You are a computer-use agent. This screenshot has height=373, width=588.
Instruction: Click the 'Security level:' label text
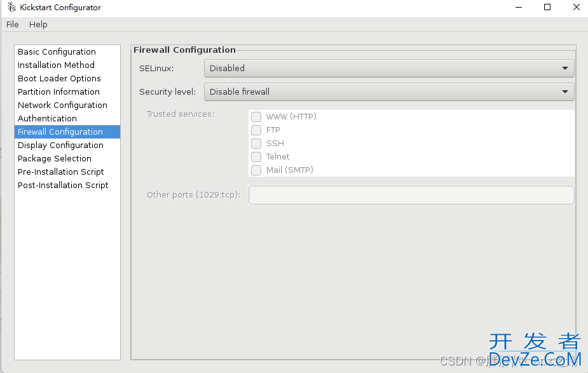[x=168, y=92]
